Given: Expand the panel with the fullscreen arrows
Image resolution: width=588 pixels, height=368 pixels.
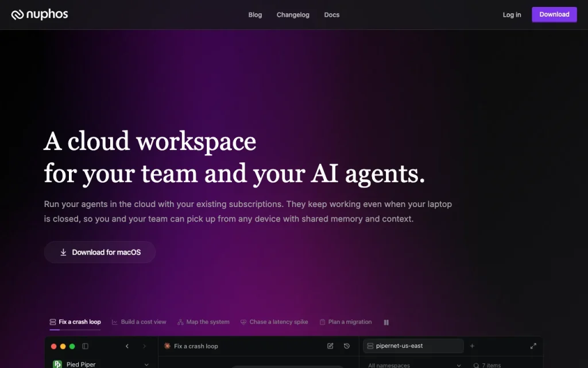Looking at the screenshot, I should pos(533,346).
